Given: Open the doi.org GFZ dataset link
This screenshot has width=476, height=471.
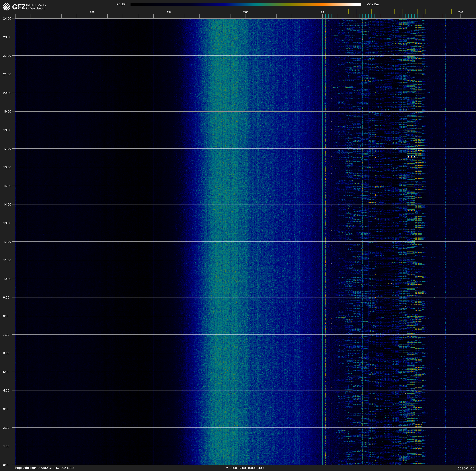Looking at the screenshot, I should click(x=45, y=468).
